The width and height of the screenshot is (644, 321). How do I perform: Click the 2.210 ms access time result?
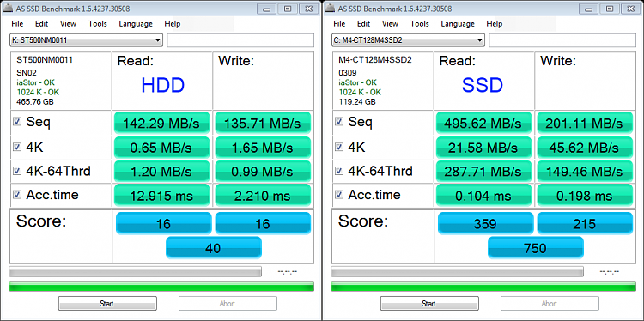263,196
